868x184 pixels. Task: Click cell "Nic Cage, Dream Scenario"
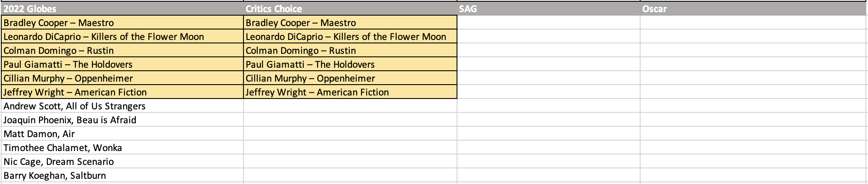click(122, 161)
